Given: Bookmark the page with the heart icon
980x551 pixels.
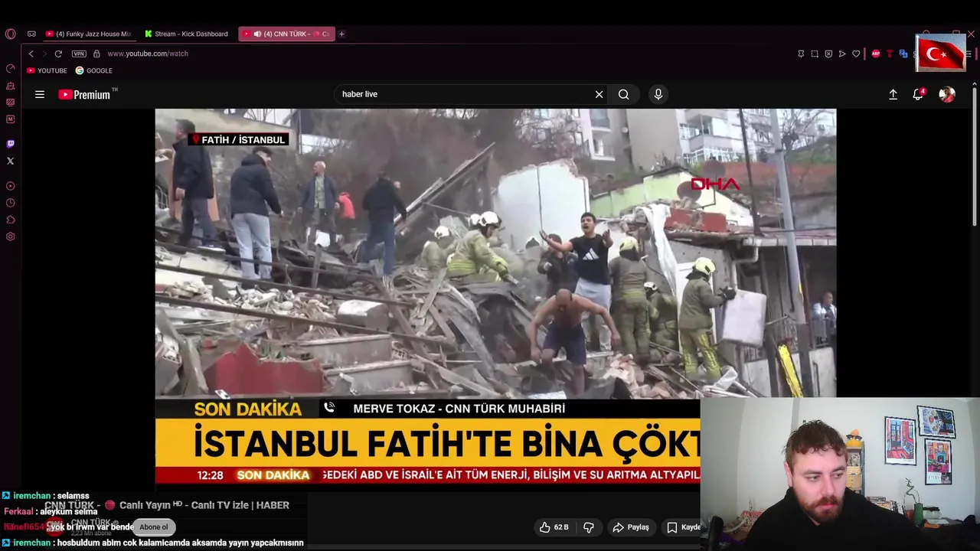Looking at the screenshot, I should click(x=856, y=54).
